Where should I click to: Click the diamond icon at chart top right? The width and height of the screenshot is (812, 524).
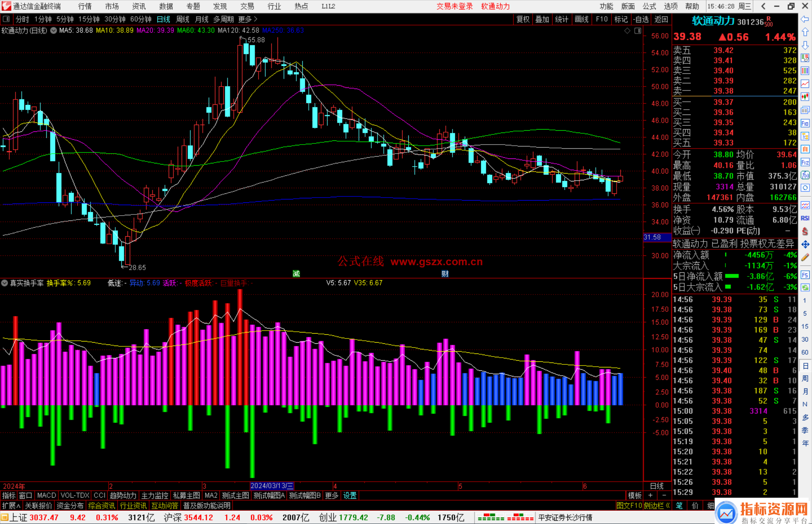(627, 31)
